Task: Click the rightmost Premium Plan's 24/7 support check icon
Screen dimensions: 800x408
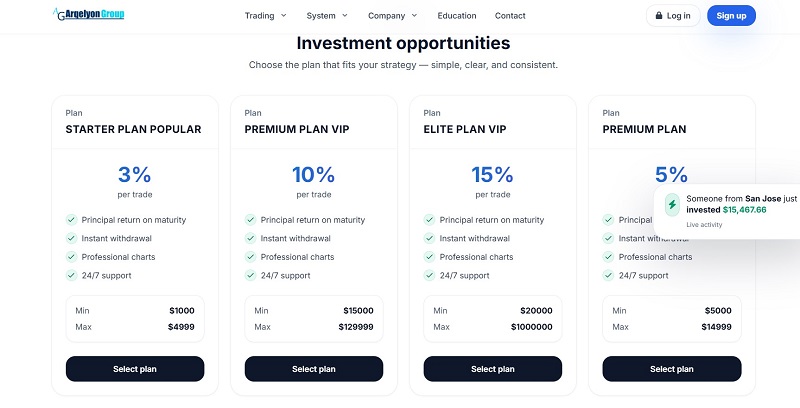Action: (x=608, y=275)
